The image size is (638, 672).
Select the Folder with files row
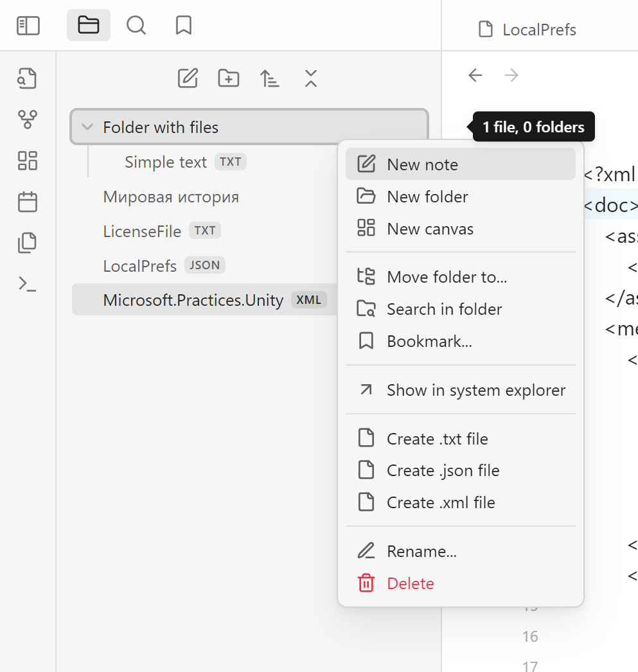249,127
